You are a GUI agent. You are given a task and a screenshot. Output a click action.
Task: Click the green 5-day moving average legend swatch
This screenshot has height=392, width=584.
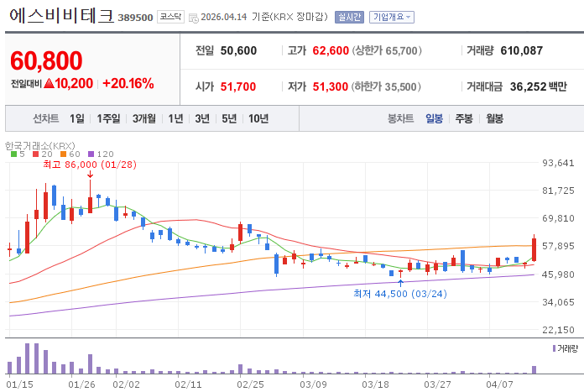click(x=13, y=154)
